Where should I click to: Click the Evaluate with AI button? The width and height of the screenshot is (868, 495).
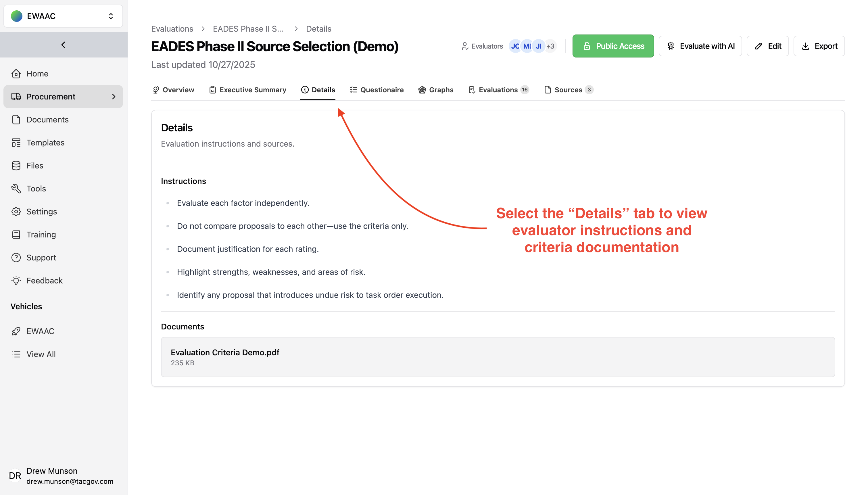[x=700, y=46]
